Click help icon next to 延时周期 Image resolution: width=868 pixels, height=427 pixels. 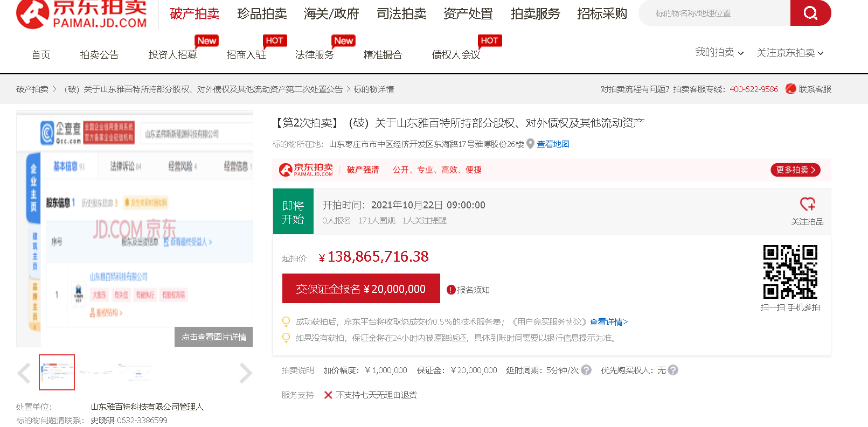586,370
